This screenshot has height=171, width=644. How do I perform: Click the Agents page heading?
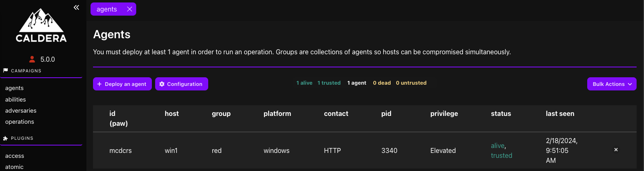112,35
